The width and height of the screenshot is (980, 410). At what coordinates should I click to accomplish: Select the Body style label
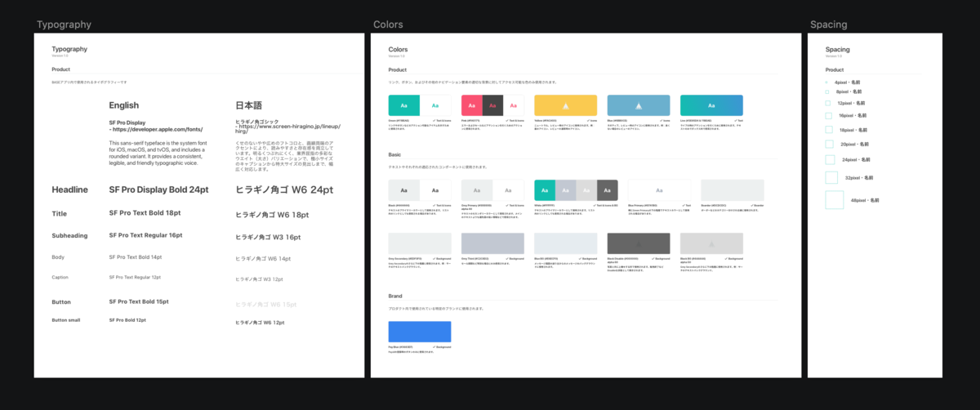[57, 256]
